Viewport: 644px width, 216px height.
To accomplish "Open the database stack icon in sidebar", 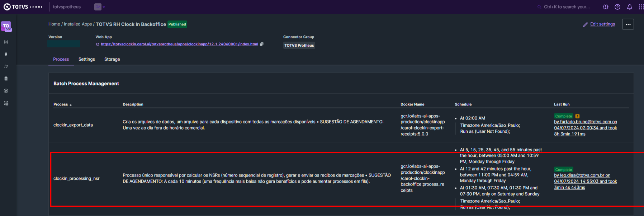I will (x=6, y=79).
